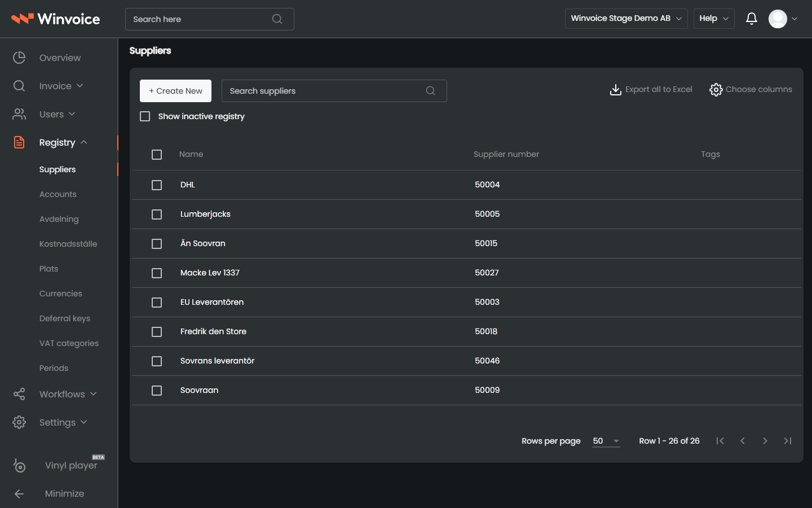Expand the Workflows menu chevron
This screenshot has height=508, width=812.
[93, 393]
